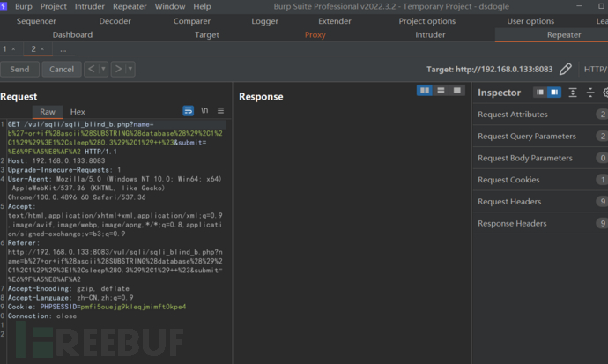Screen dimensions: 608x364
Task: Select the Hex request view tab
Action: 78,112
